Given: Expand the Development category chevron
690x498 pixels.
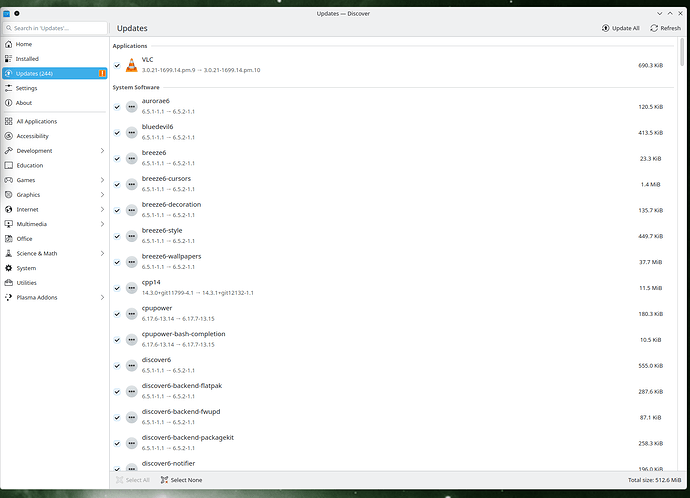Looking at the screenshot, I should click(x=102, y=150).
